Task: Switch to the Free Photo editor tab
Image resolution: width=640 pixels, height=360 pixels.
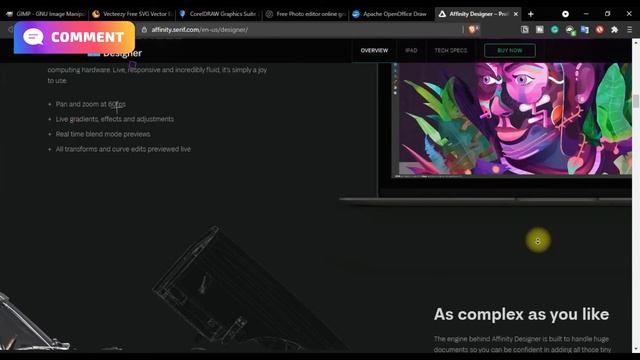Action: [305, 14]
